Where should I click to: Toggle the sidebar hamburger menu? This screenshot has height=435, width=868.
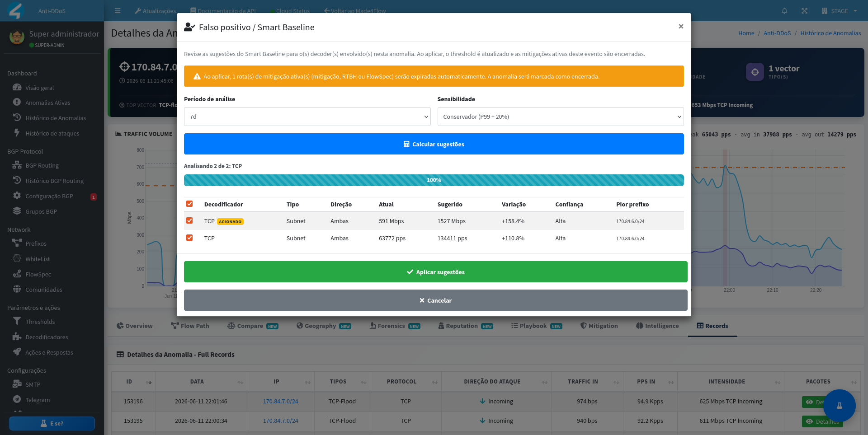[x=118, y=11]
